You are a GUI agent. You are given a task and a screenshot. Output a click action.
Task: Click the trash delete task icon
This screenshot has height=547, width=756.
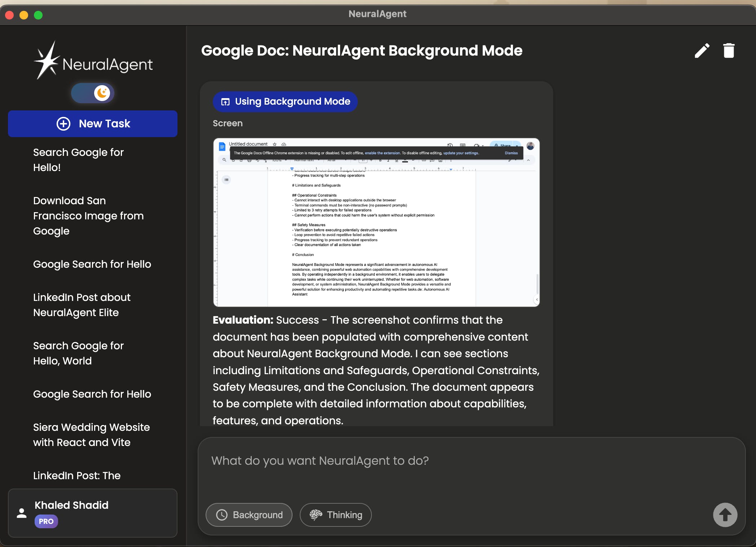click(x=729, y=51)
